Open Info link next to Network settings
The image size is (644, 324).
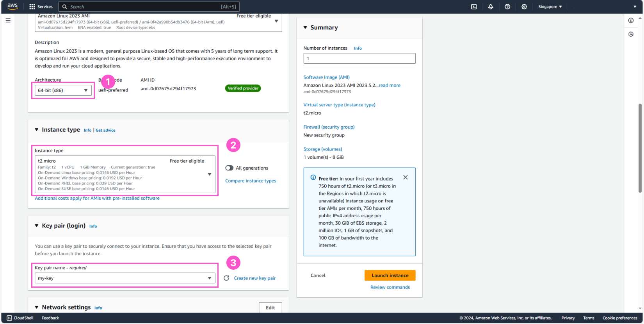pyautogui.click(x=98, y=308)
